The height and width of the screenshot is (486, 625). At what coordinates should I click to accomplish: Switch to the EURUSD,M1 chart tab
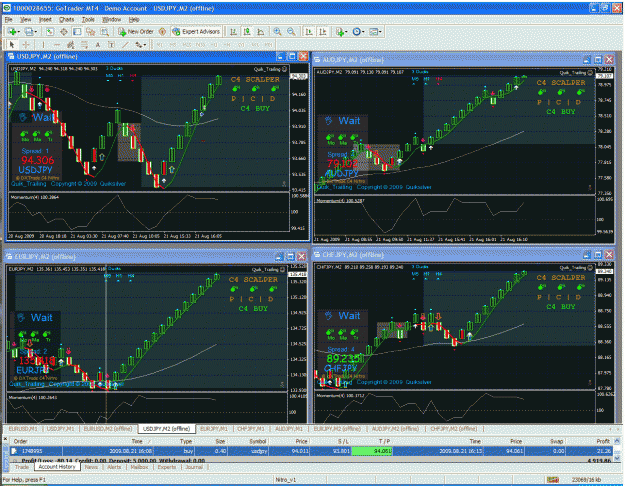[x=22, y=429]
